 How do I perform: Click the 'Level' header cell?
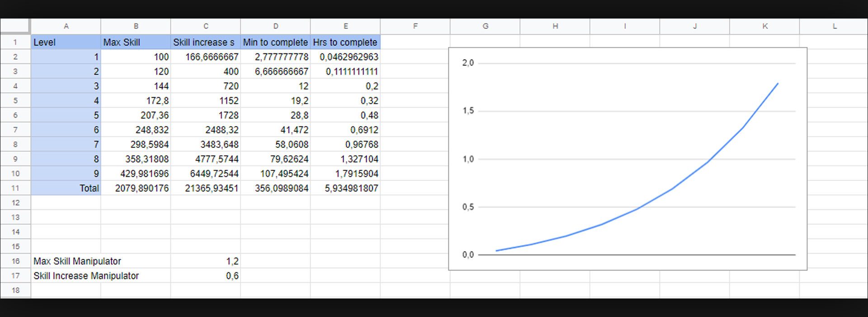[66, 42]
